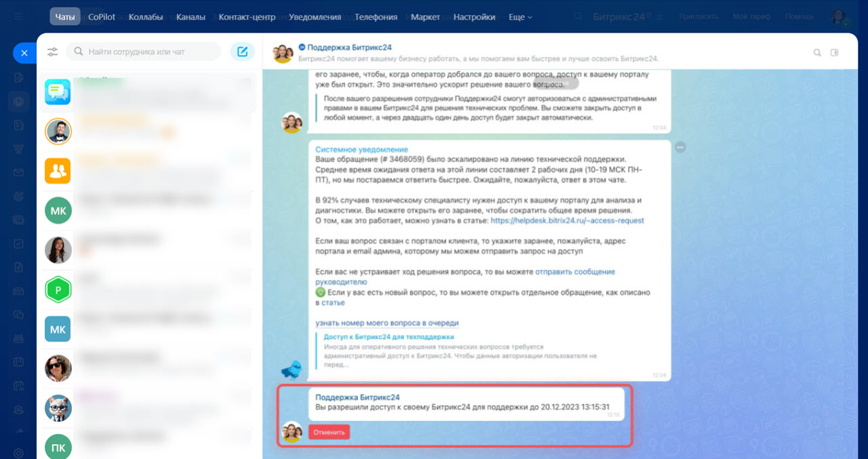Screen dimensions: 868x459
Task: Click the search icon beside Битрикс24 logo
Action: 578,17
